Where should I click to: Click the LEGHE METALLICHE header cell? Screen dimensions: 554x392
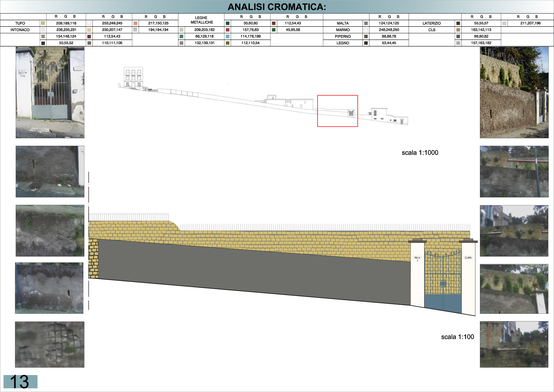click(x=201, y=20)
